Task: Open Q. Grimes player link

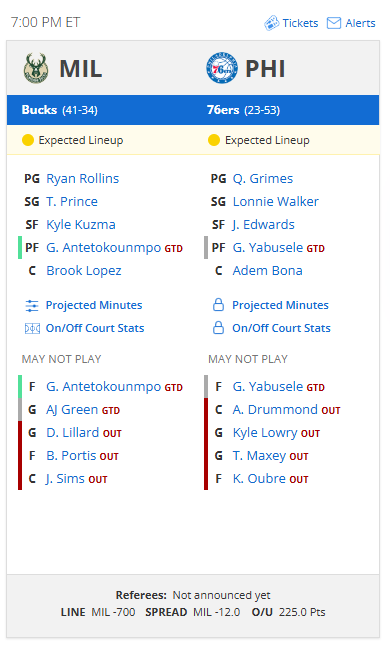Action: [x=263, y=179]
